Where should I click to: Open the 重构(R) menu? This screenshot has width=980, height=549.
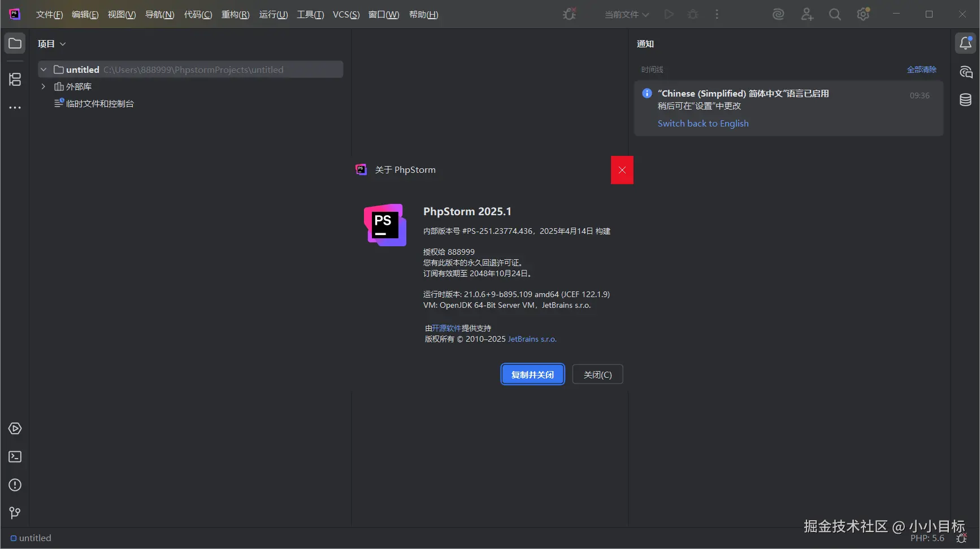click(236, 15)
